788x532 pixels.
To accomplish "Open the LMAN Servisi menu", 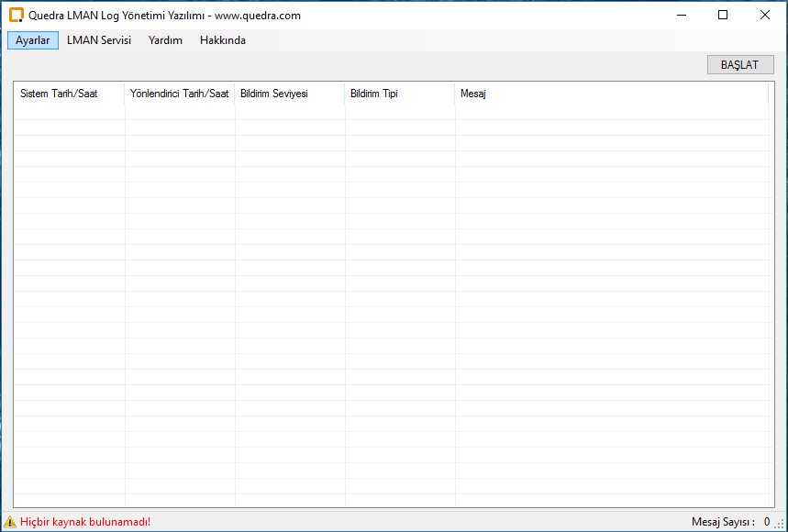I will point(99,40).
